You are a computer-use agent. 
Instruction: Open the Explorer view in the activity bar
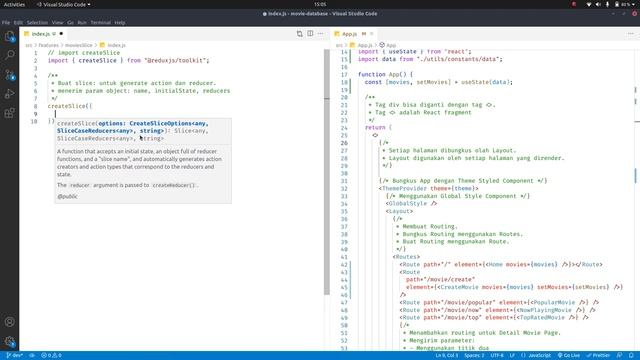tap(9, 37)
